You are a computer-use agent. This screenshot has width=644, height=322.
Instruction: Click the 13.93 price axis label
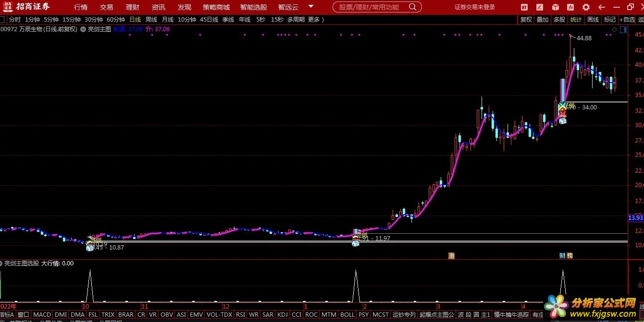tap(635, 218)
